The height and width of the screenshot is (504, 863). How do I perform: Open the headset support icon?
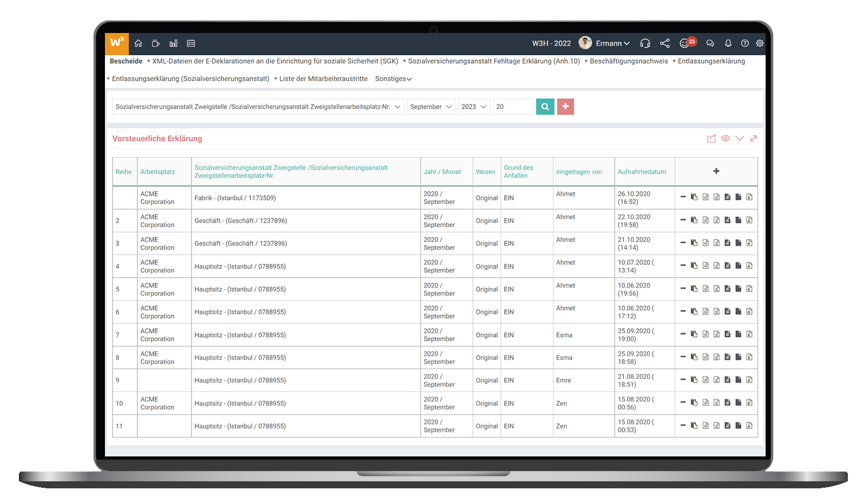(645, 43)
